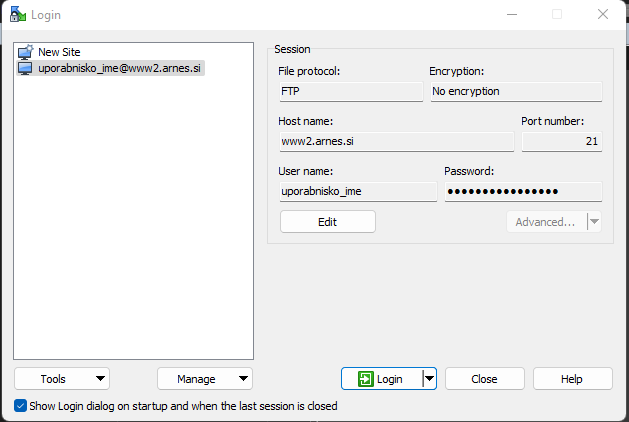Image resolution: width=629 pixels, height=422 pixels.
Task: Uncheck Show Login dialog on startup
Action: [x=20, y=406]
